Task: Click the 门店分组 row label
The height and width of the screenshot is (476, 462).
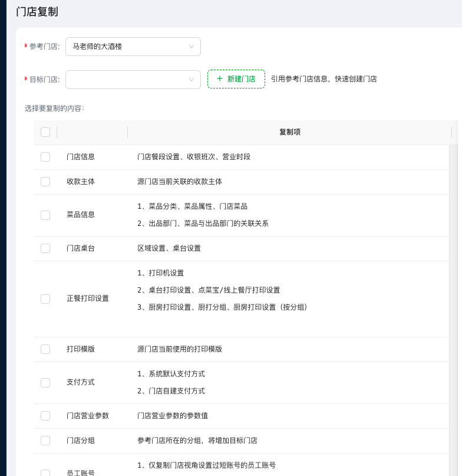Action: point(81,441)
